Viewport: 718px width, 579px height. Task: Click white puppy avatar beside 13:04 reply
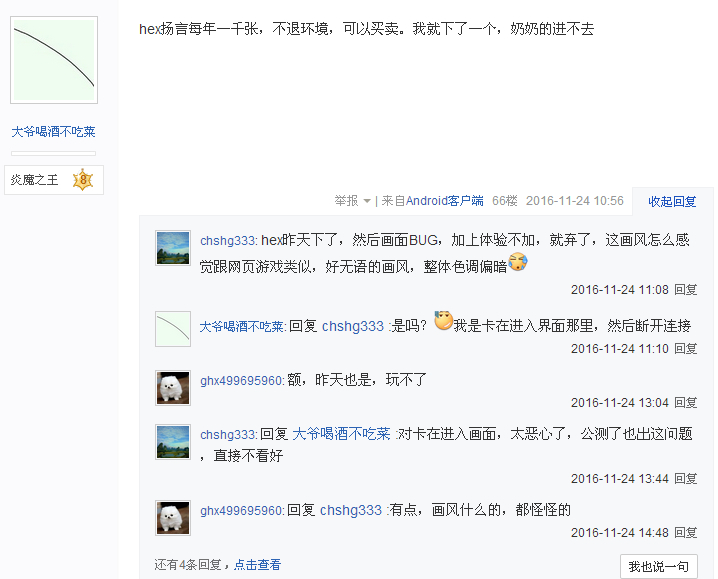click(x=173, y=388)
